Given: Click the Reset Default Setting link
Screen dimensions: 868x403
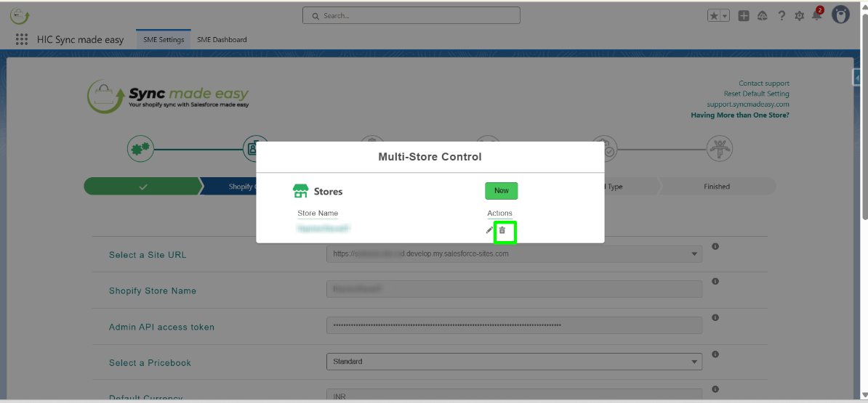Looking at the screenshot, I should pos(756,94).
